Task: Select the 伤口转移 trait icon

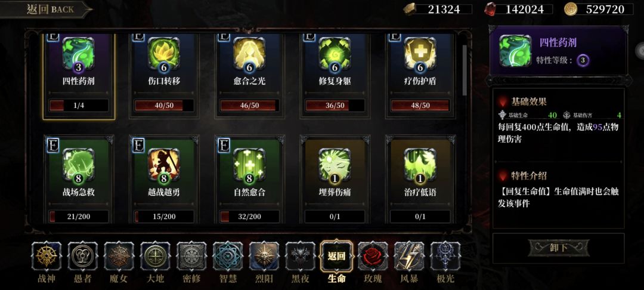Action: (x=163, y=53)
